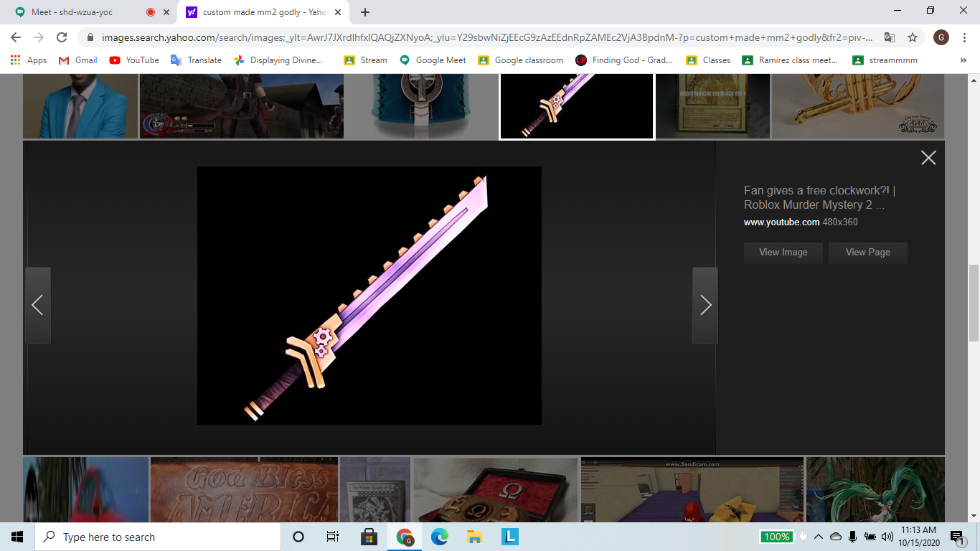Select the Bandicam Roblox gameplay thumbnail
This screenshot has height=551, width=980.
[x=692, y=489]
